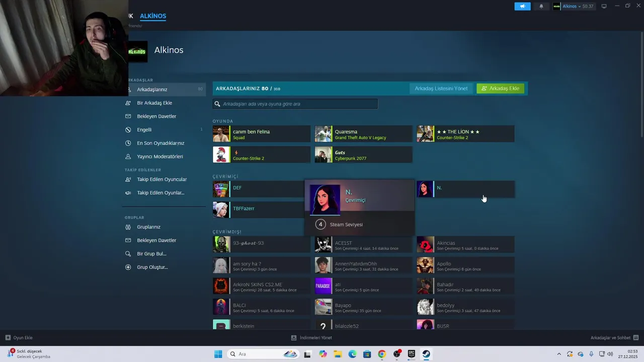
Task: Open offline friend Bahadır
Action: [x=465, y=286]
